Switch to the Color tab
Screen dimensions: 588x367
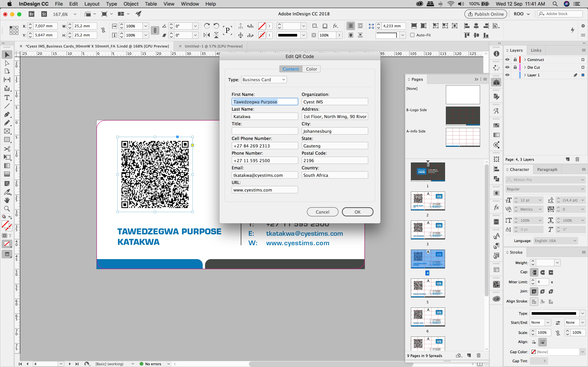coord(311,69)
